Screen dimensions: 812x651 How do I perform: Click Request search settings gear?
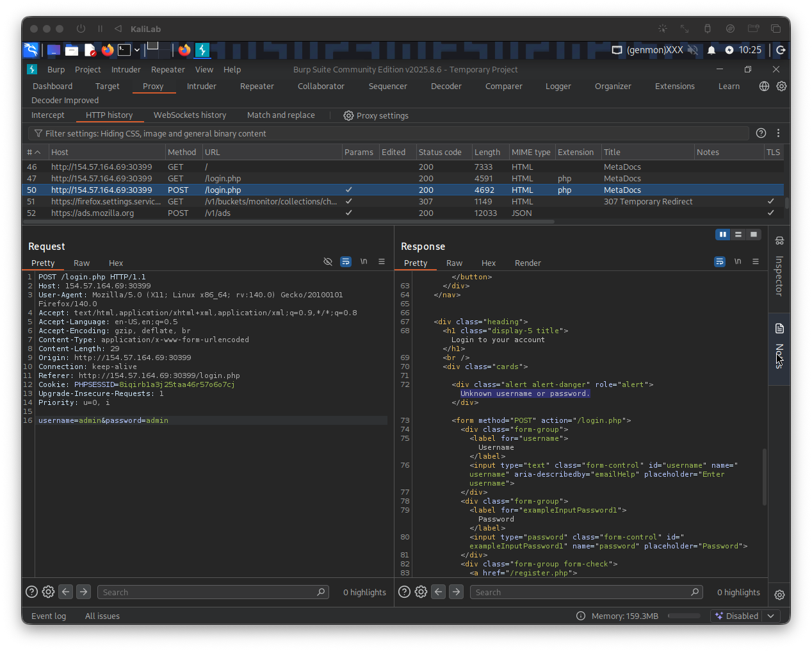tap(48, 592)
